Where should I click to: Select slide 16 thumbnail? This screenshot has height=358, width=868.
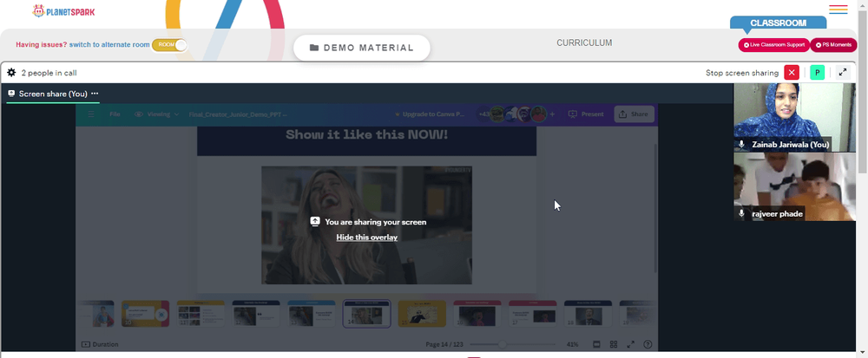click(477, 314)
